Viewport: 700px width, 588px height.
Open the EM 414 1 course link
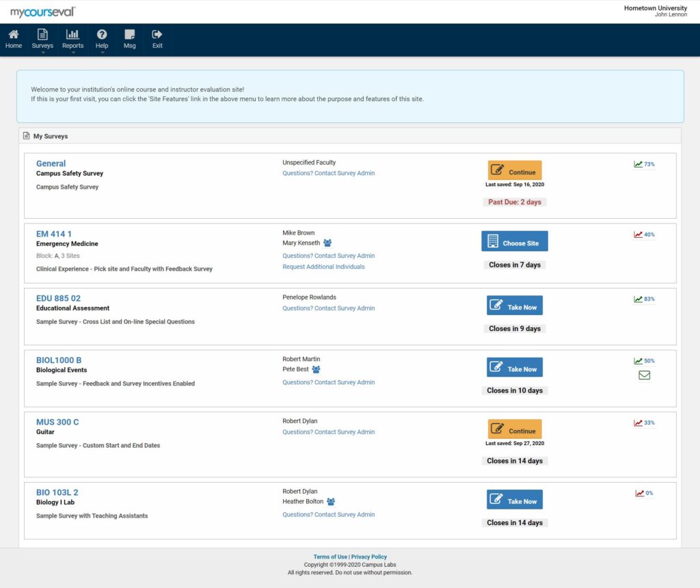[x=53, y=234]
